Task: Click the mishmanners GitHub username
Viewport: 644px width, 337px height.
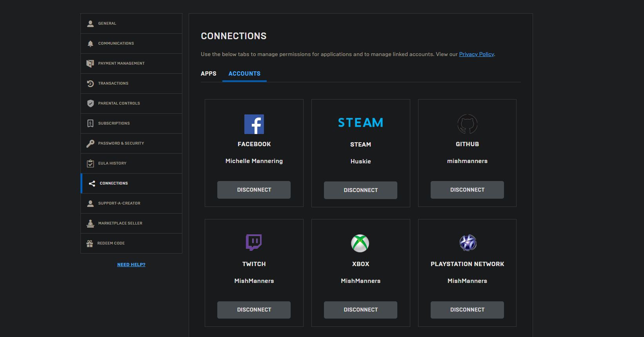Action: click(x=468, y=161)
